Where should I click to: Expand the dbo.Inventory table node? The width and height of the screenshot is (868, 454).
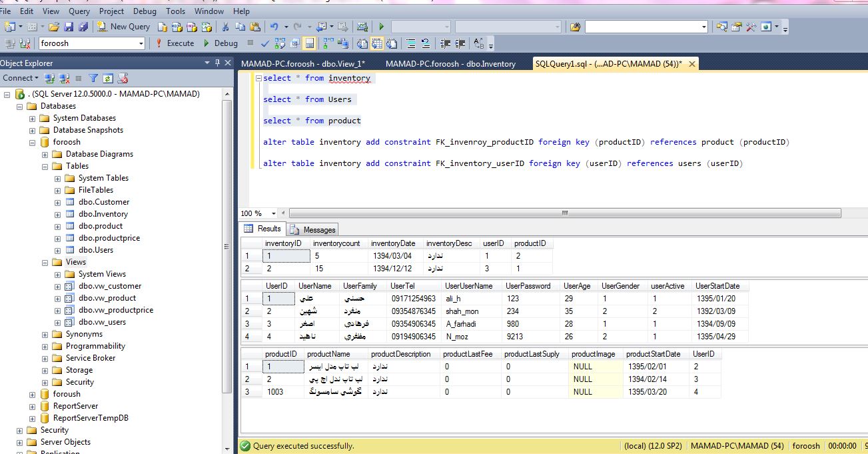point(57,214)
